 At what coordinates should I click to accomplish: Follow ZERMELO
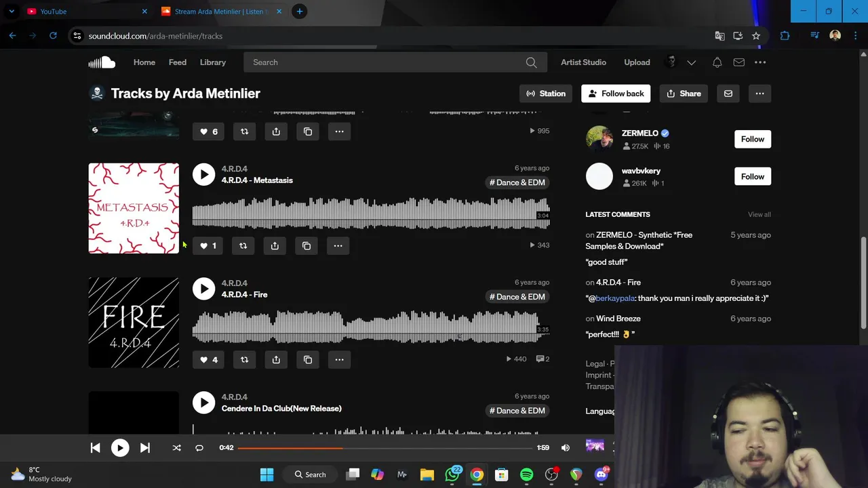click(x=752, y=139)
